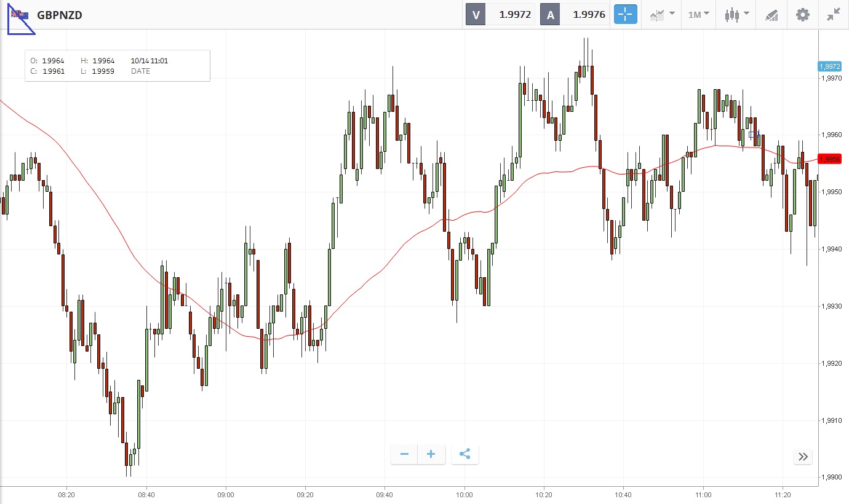
Task: Click the OHLC data info box
Action: point(117,66)
